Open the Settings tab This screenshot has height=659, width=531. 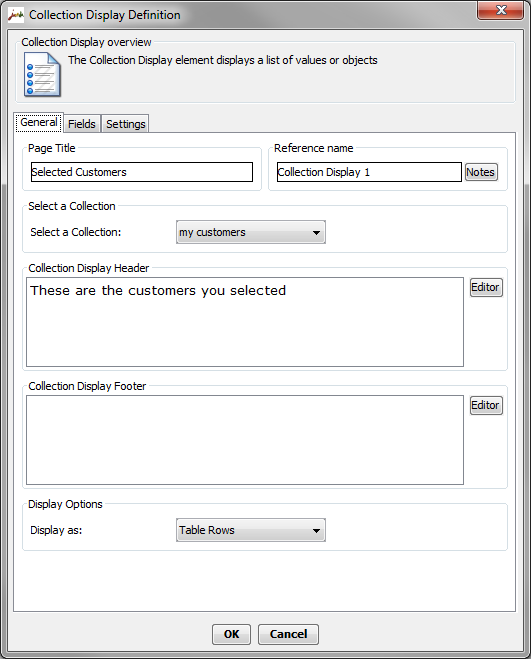125,124
